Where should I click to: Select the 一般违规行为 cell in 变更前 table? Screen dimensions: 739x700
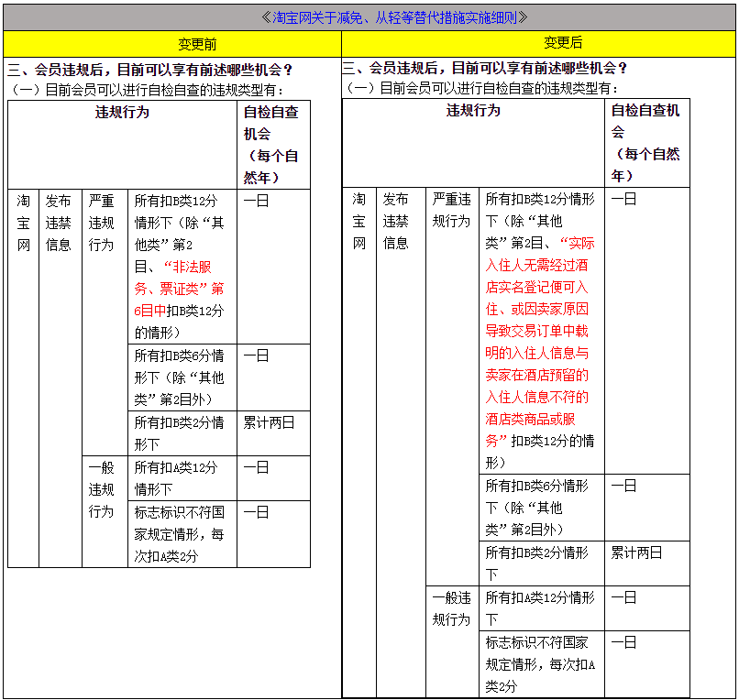click(x=105, y=511)
